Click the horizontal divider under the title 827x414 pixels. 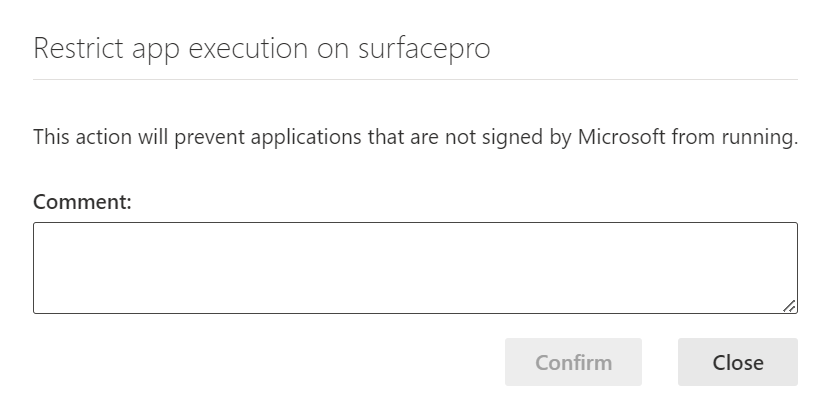pos(415,79)
